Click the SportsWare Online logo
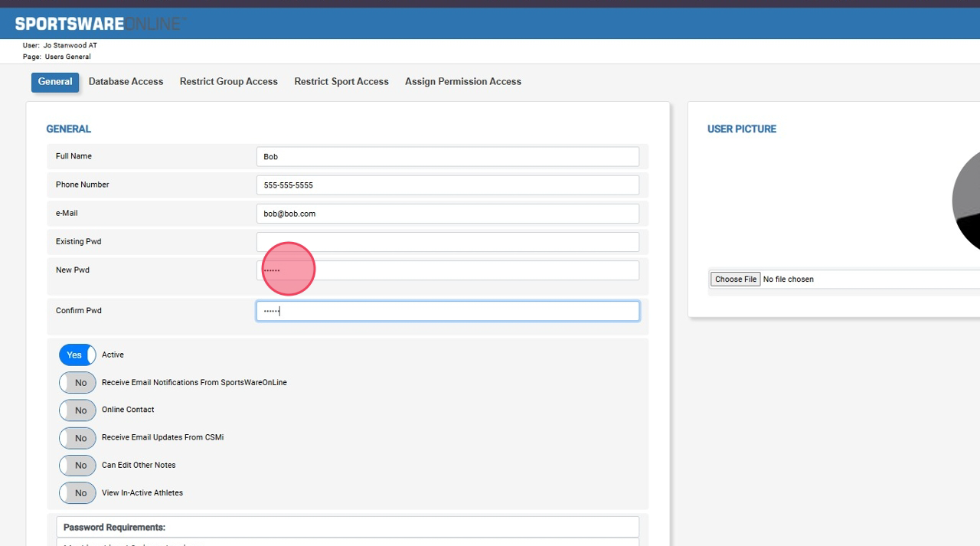The width and height of the screenshot is (980, 546). [x=100, y=24]
